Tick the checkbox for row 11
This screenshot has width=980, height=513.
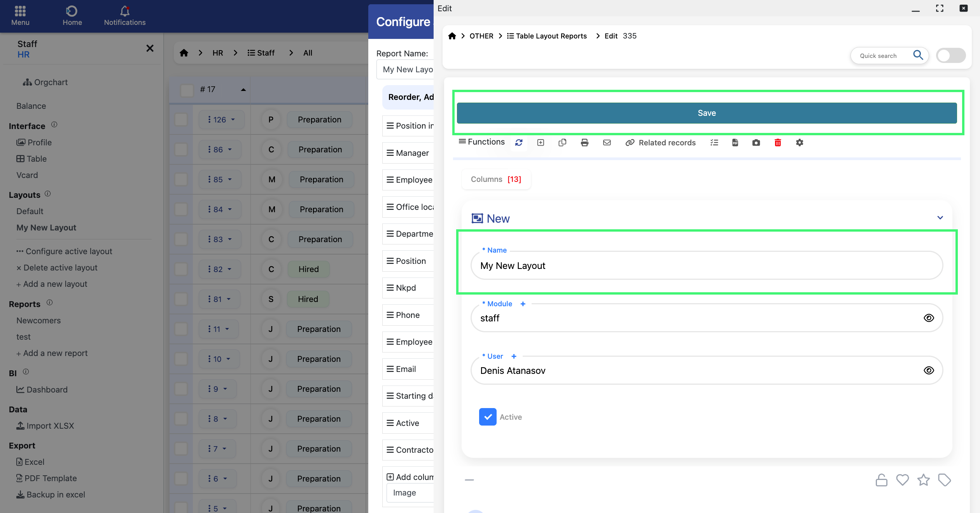click(x=181, y=329)
